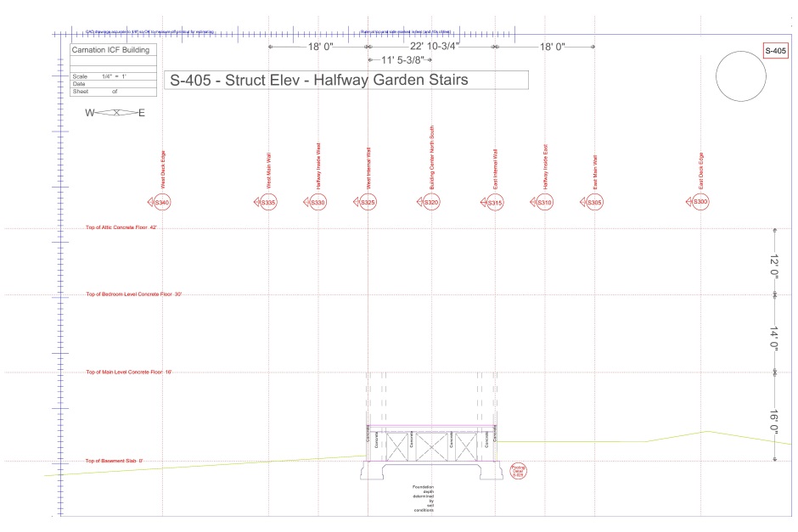
Task: Select the large empty circle near S-405
Action: 741,76
